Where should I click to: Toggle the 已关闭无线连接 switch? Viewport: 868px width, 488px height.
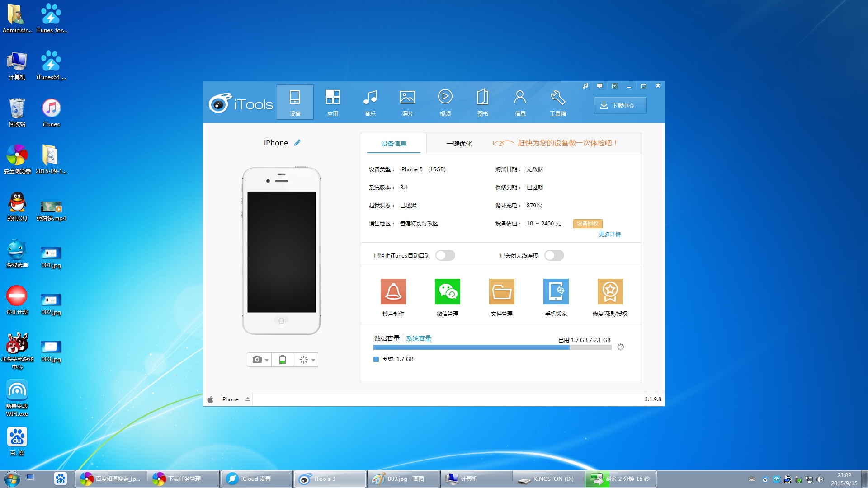tap(554, 256)
